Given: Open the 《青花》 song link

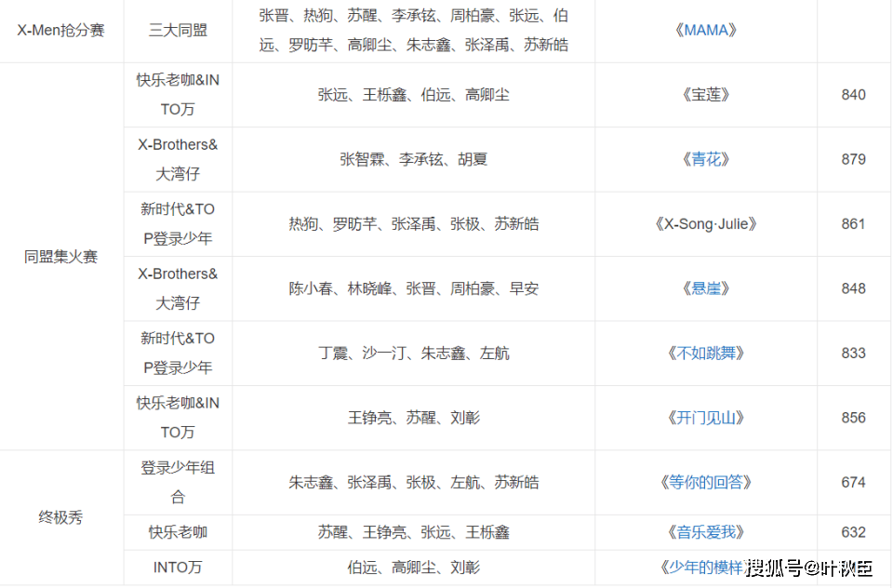Looking at the screenshot, I should point(706,159).
